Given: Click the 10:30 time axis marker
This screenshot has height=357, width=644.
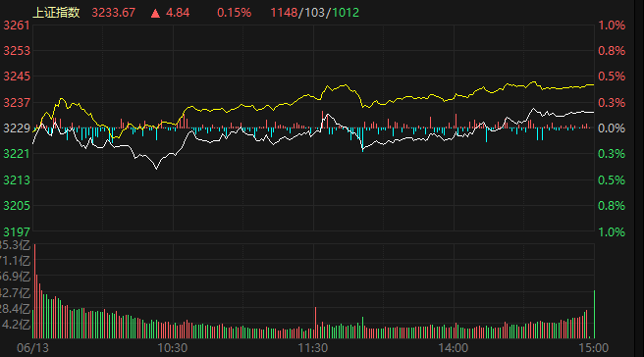Looking at the screenshot, I should pos(173,348).
